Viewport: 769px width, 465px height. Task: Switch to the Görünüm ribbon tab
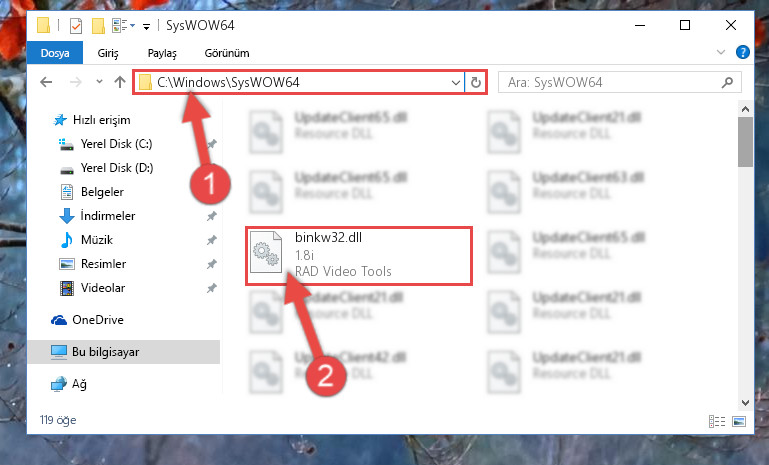point(227,53)
